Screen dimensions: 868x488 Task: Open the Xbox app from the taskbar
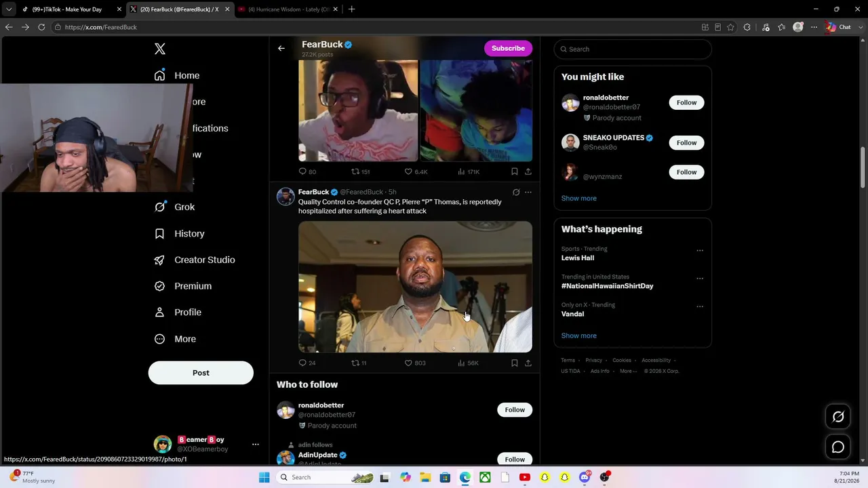pyautogui.click(x=485, y=477)
